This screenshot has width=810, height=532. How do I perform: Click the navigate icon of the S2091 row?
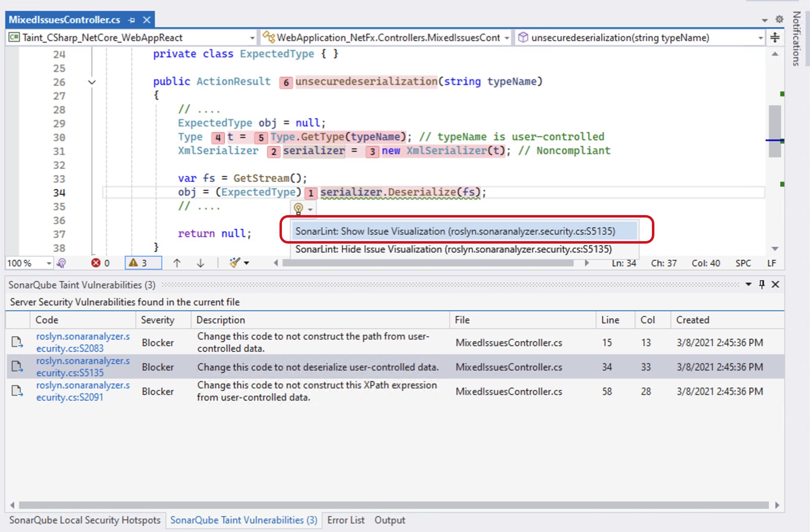coord(17,391)
